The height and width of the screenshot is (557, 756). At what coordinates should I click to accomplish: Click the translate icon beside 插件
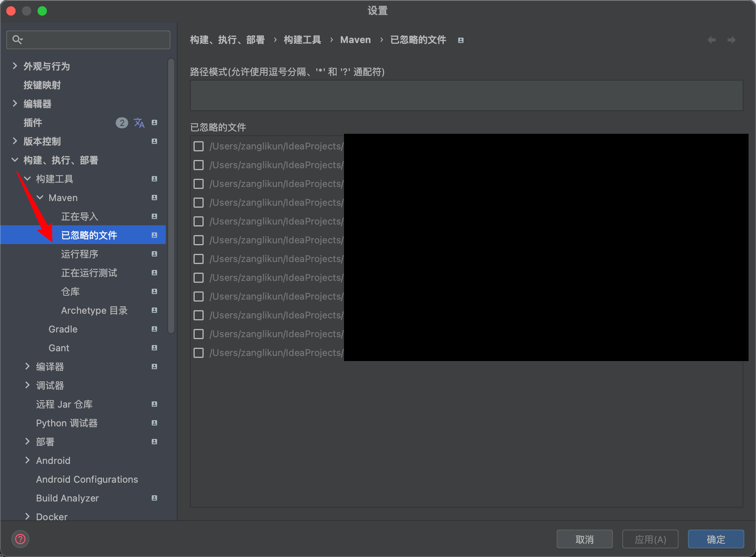click(139, 123)
